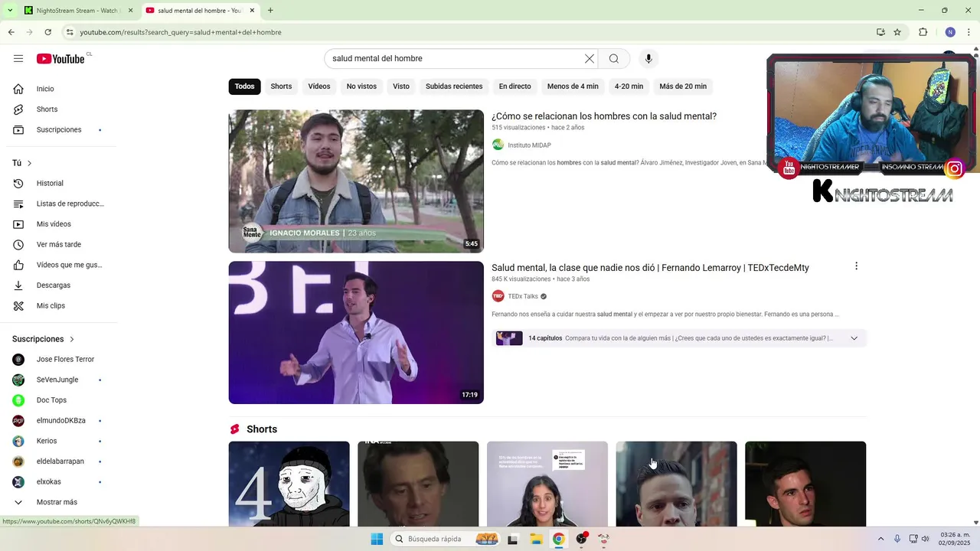Open Suscripciones in the sidebar
The image size is (980, 551).
pos(59,130)
